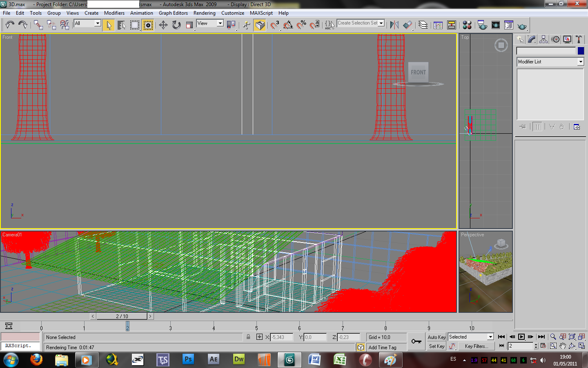The height and width of the screenshot is (368, 588).
Task: Open the Rendering menu
Action: [205, 13]
